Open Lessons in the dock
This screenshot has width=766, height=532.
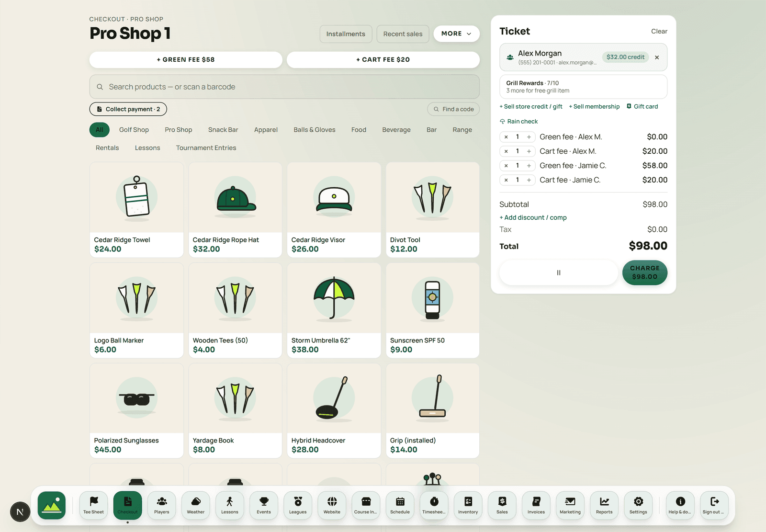pos(230,505)
